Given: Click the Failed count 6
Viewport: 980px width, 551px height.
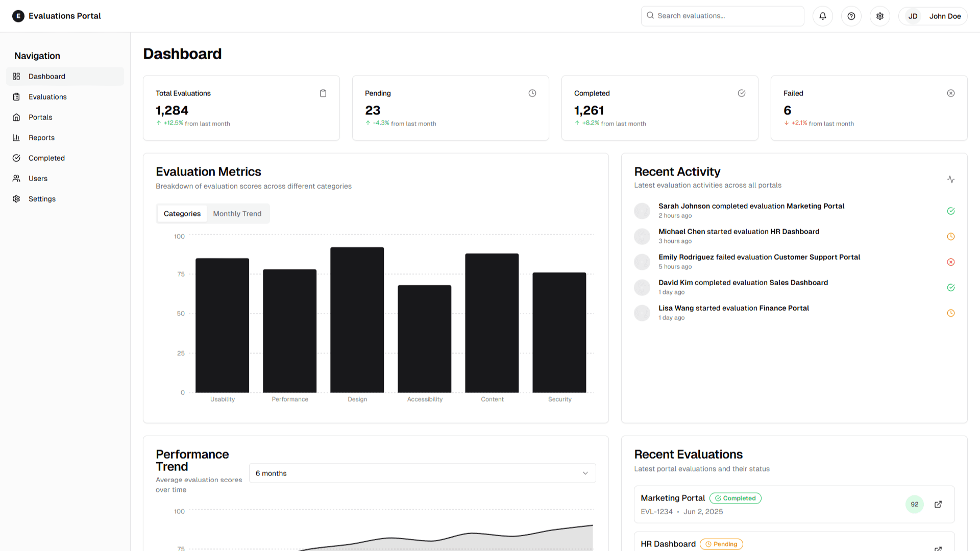Looking at the screenshot, I should click(788, 111).
